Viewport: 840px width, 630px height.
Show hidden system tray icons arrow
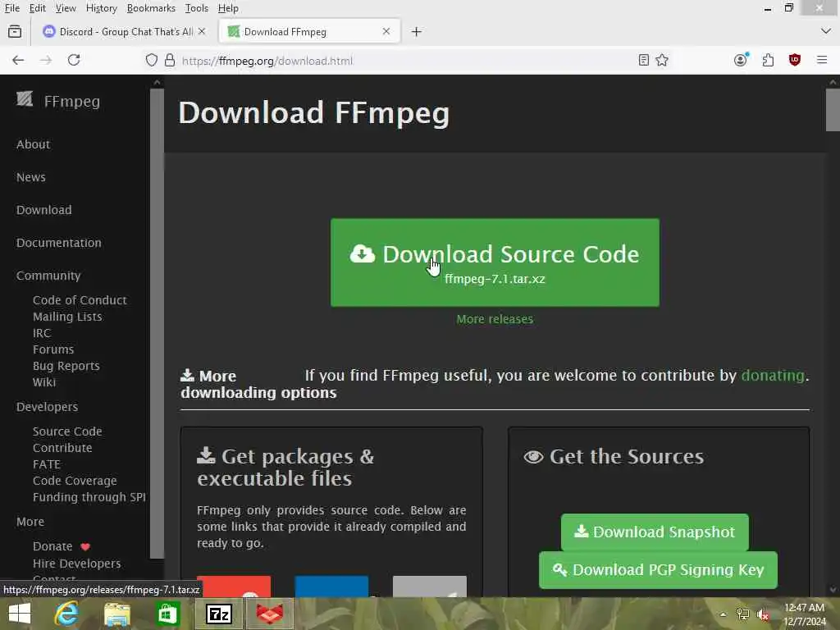[724, 614]
